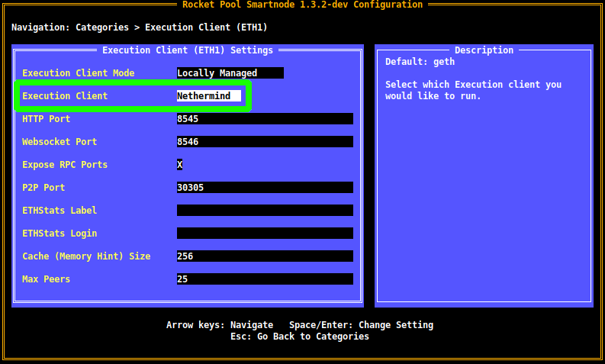Click the empty ETHStats Label input field
Screen dimensions: 605x364
click(x=264, y=211)
